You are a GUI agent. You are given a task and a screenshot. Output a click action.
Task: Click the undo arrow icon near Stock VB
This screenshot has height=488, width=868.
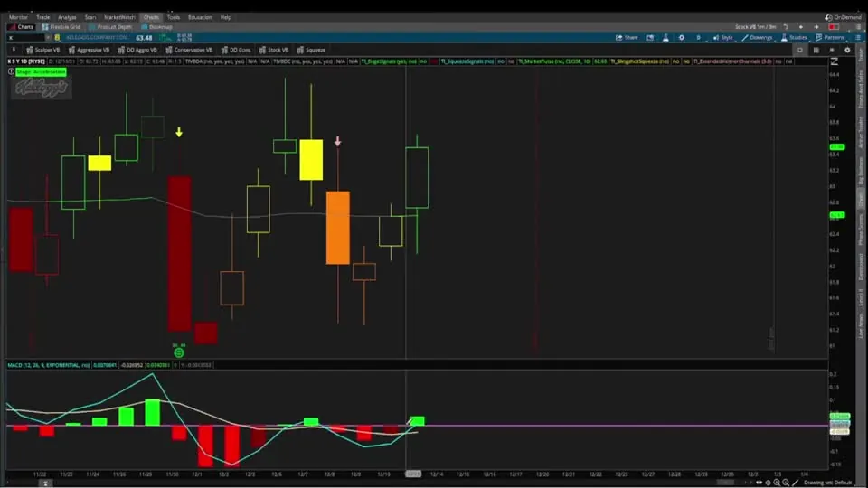point(785,26)
